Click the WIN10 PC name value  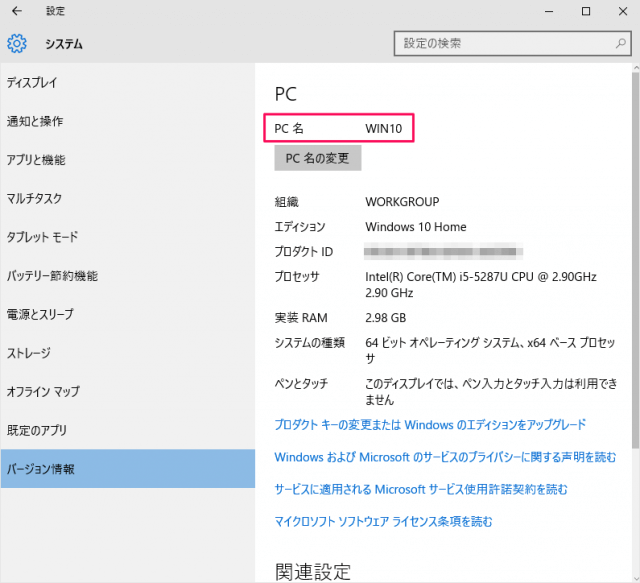point(384,129)
